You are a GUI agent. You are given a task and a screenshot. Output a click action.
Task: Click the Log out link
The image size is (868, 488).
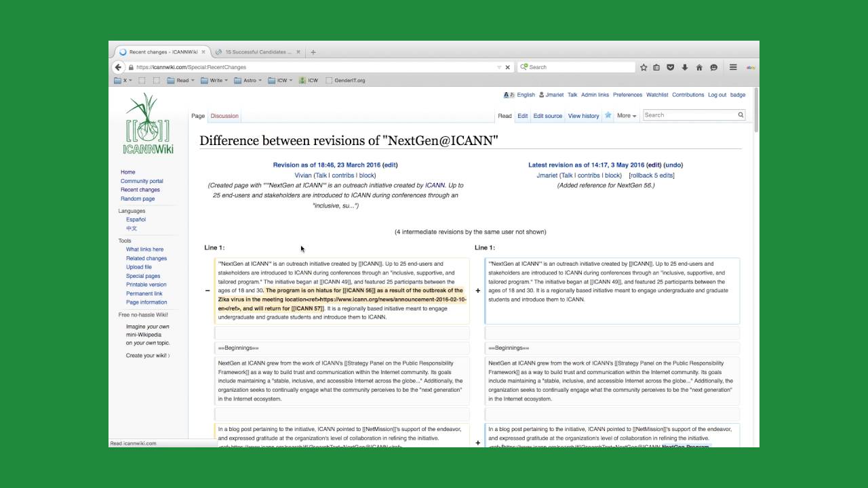[x=717, y=95]
